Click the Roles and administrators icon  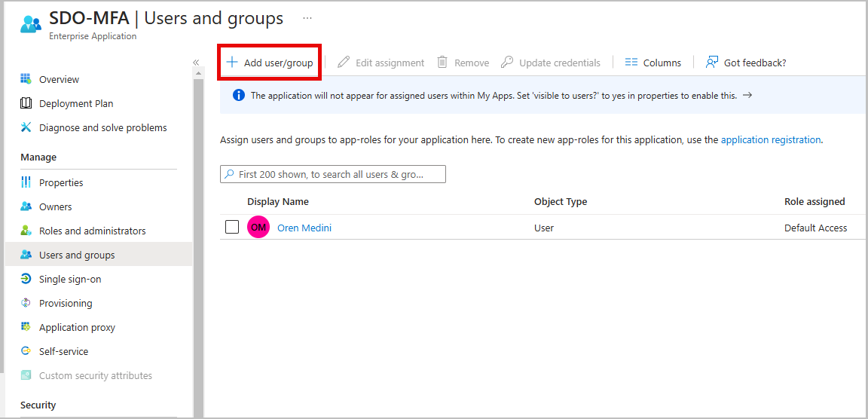pos(26,231)
